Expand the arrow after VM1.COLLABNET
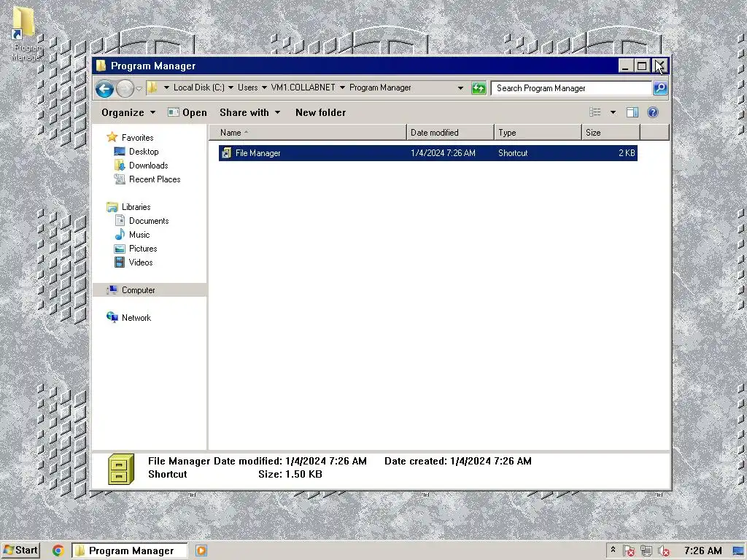 (342, 87)
